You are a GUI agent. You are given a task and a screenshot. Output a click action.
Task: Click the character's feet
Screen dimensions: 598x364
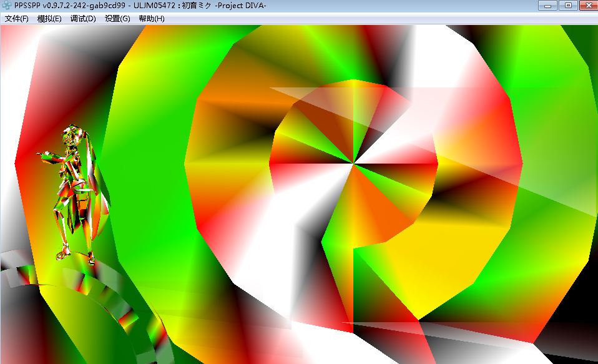coord(75,255)
